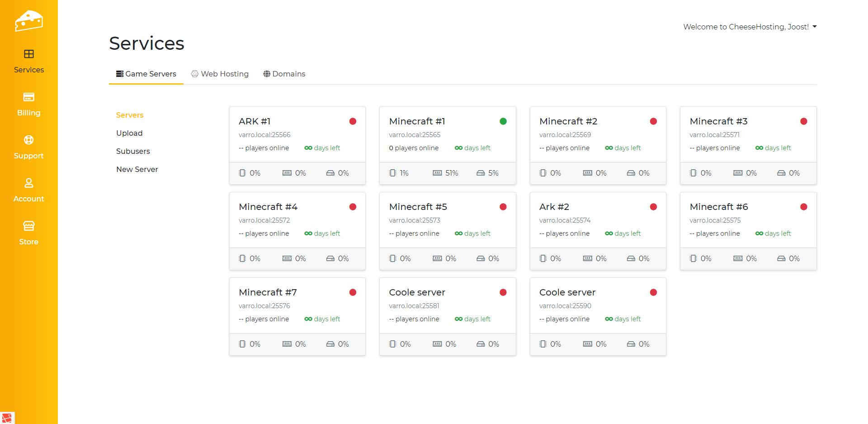The image size is (868, 424).
Task: Click the CPU usage icon on Minecraft #1
Action: pyautogui.click(x=392, y=173)
